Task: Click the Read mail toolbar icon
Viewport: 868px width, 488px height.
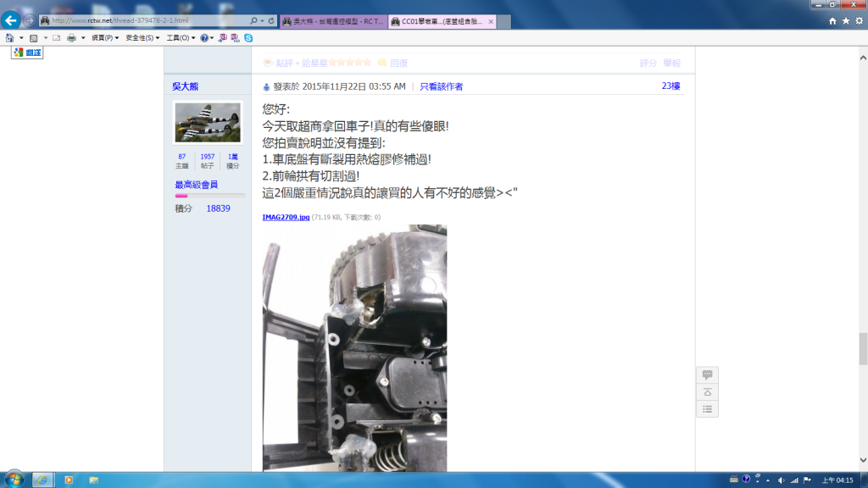Action: pyautogui.click(x=57, y=37)
